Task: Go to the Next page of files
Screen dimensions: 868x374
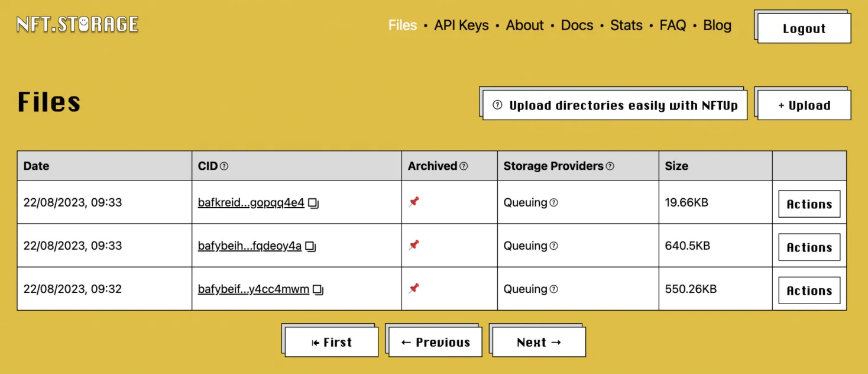Action: pos(538,343)
